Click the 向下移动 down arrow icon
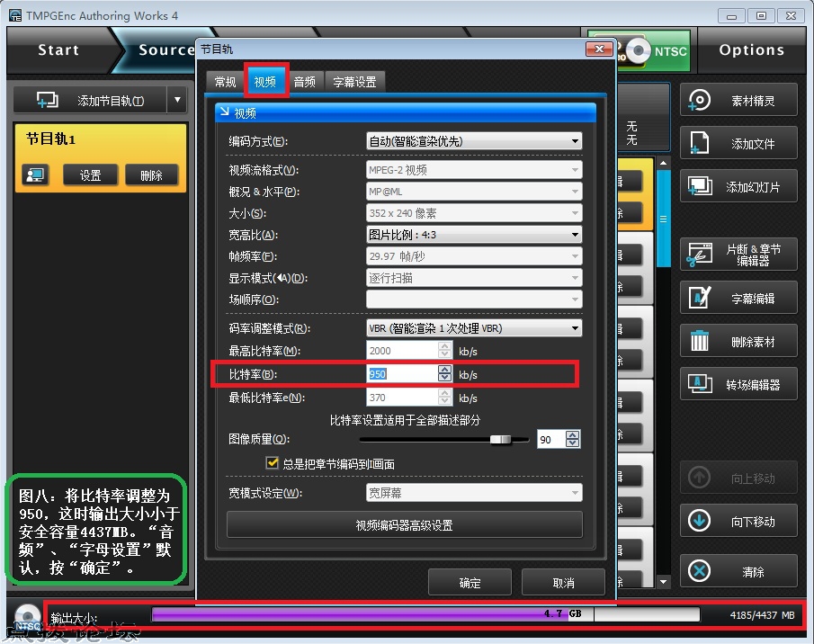The image size is (814, 644). (x=699, y=521)
